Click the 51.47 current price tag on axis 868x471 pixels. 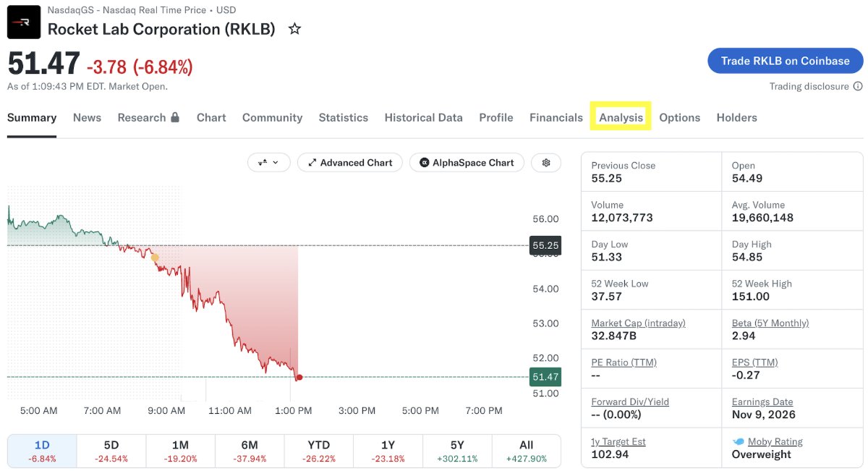pos(545,377)
